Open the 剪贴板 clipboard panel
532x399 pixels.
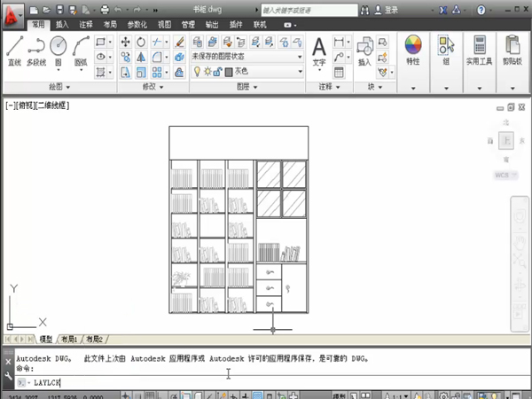(x=512, y=51)
